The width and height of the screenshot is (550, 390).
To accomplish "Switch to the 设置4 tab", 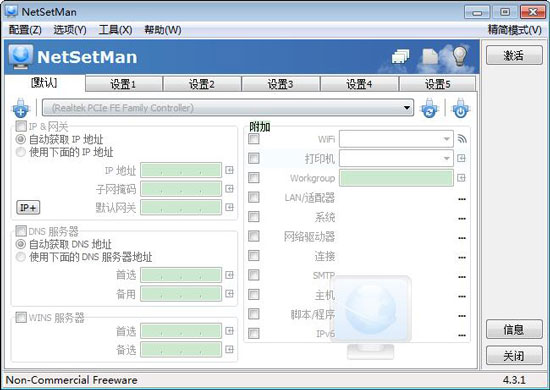I will pyautogui.click(x=360, y=84).
